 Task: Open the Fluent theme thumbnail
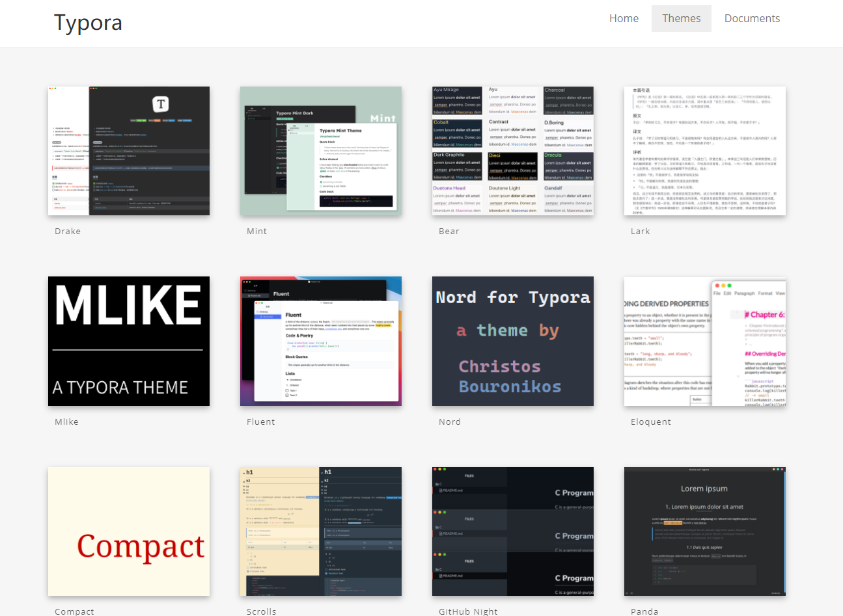click(321, 341)
